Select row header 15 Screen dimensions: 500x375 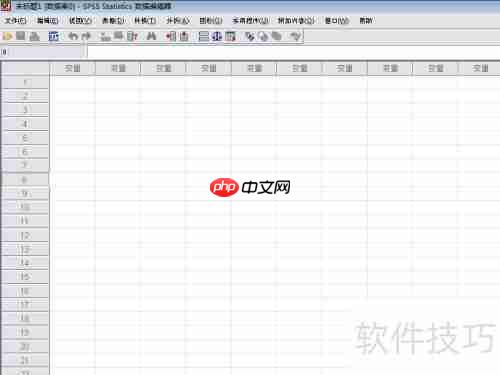pyautogui.click(x=25, y=277)
